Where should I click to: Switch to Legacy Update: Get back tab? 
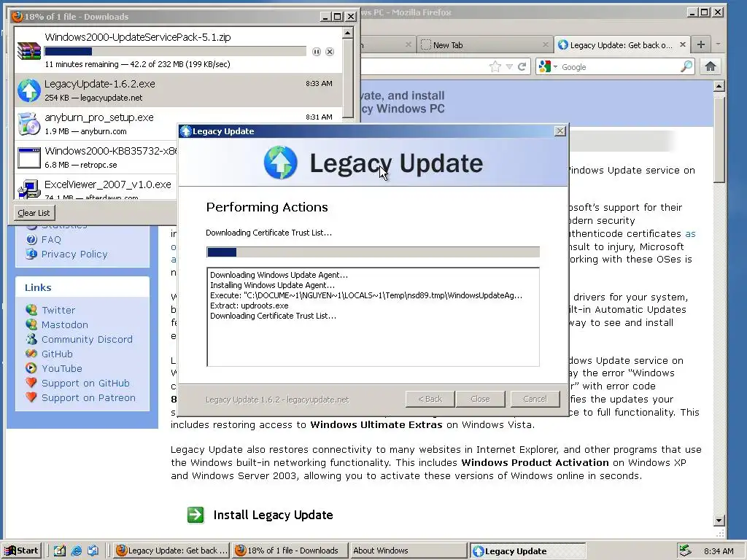[622, 44]
